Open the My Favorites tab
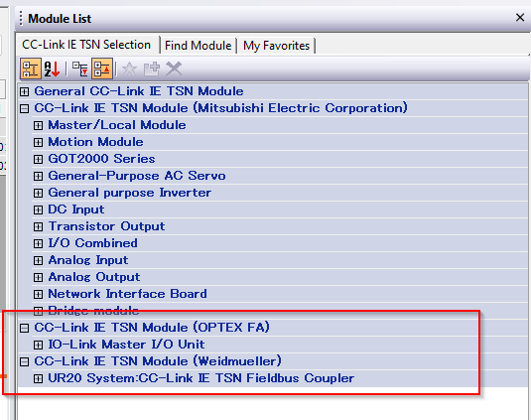The height and width of the screenshot is (420, 531). coord(276,46)
